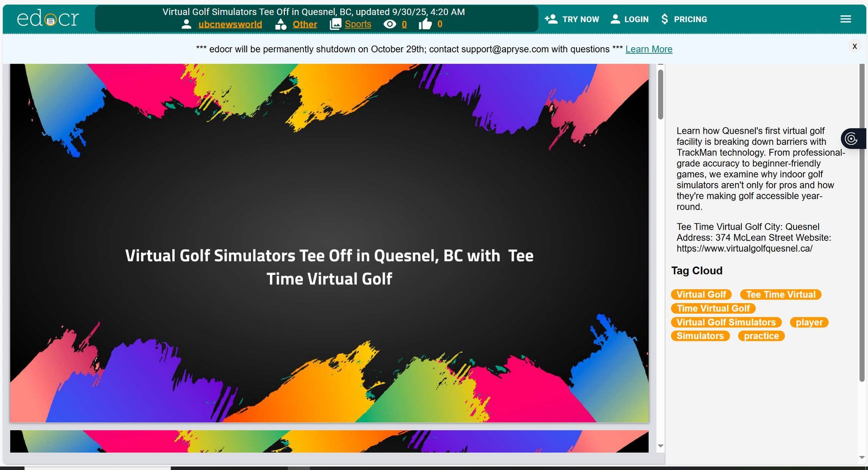Click the LOGIN button

coord(629,19)
